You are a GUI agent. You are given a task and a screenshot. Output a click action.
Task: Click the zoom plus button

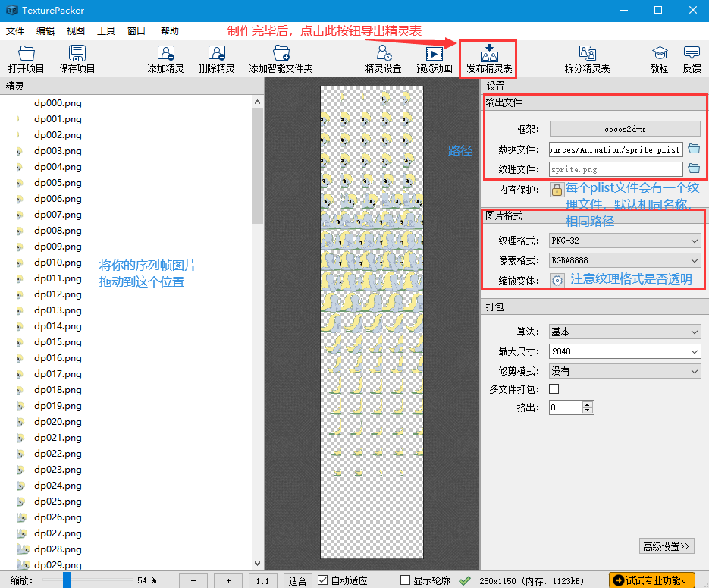(228, 580)
